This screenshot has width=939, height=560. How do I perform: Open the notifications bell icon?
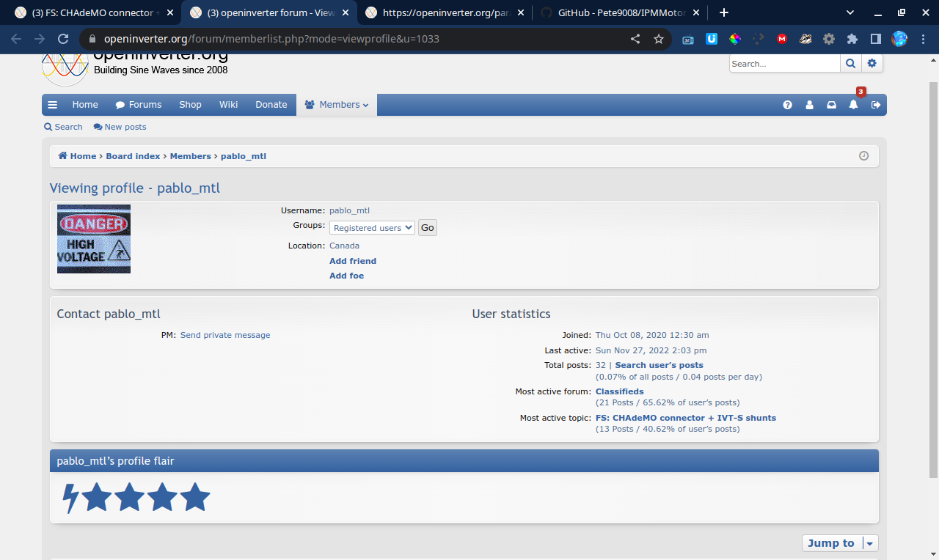pyautogui.click(x=853, y=105)
